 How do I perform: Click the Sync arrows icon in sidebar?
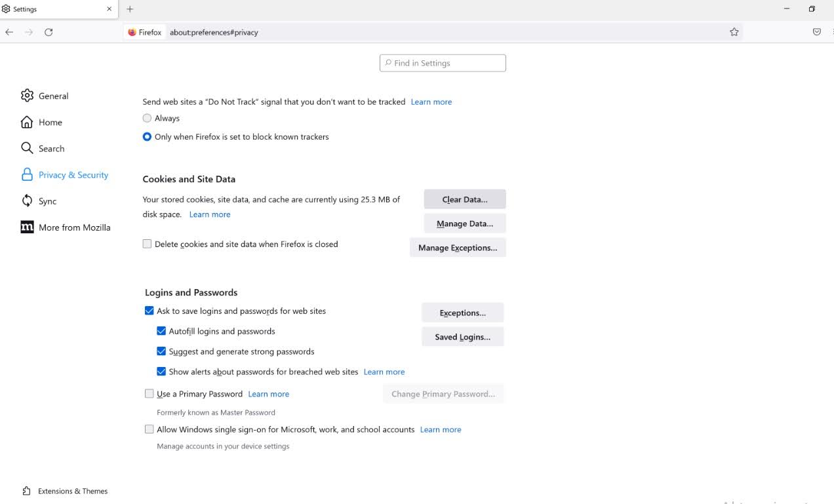tap(27, 201)
